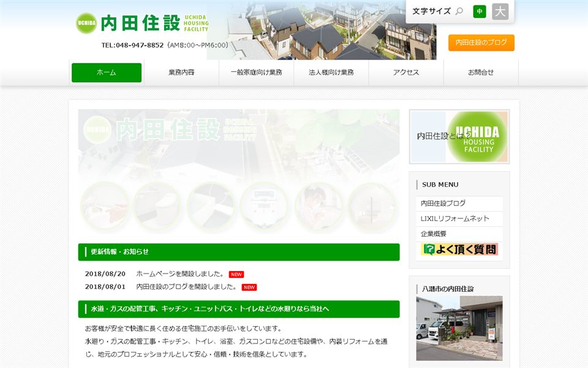Screen dimensions: 588x368
Task: Open LIXILリフォームネット in the sub menu
Action: click(459, 218)
